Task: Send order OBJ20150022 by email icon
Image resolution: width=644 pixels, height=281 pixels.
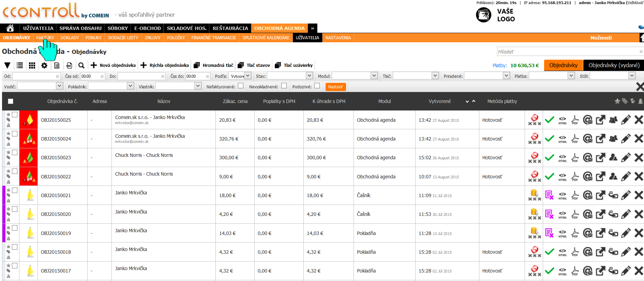Action: coord(587,176)
